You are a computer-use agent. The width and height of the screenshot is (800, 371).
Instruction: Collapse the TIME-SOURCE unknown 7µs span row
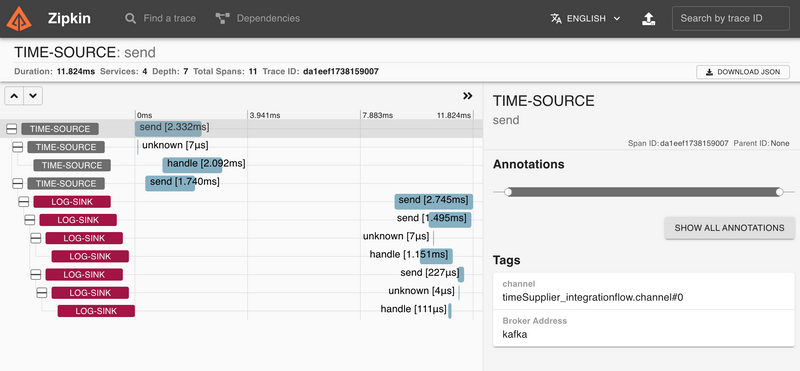point(18,147)
